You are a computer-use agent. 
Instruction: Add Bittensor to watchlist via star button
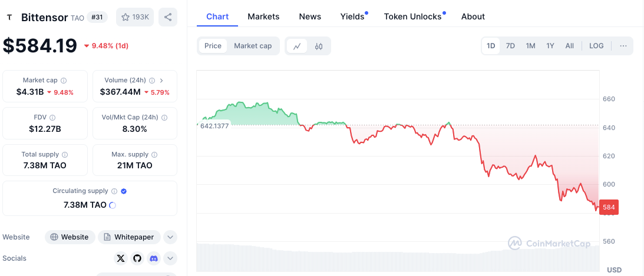pos(135,17)
